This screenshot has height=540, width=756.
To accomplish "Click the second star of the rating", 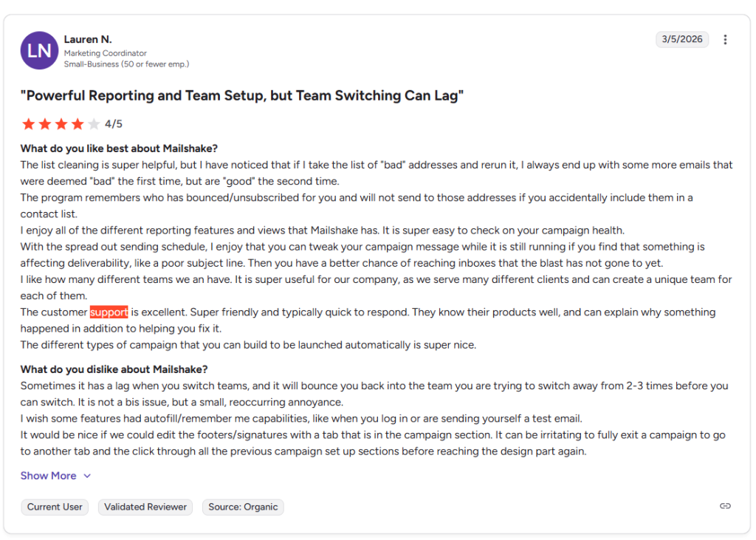I will pyautogui.click(x=44, y=124).
